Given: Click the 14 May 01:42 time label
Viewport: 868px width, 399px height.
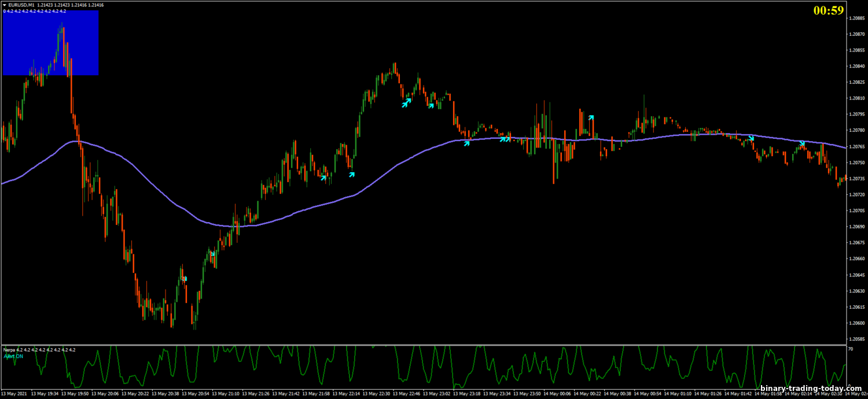Looking at the screenshot, I should tap(738, 394).
